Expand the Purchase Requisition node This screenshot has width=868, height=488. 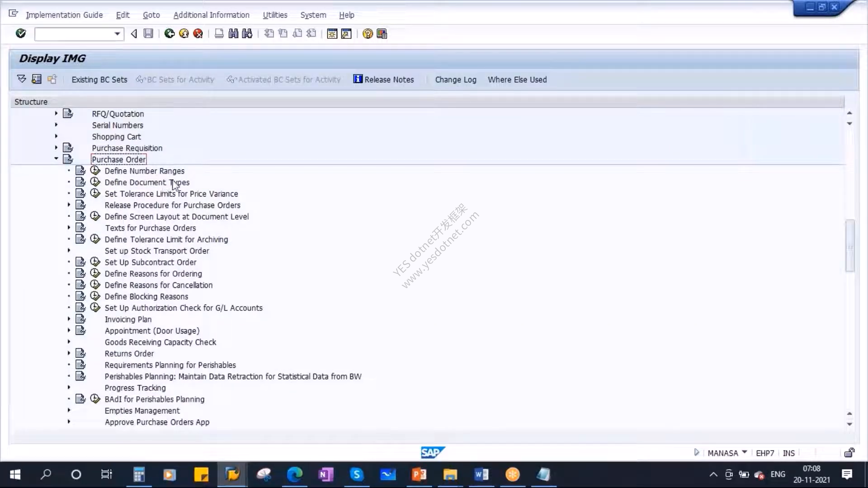(x=56, y=147)
